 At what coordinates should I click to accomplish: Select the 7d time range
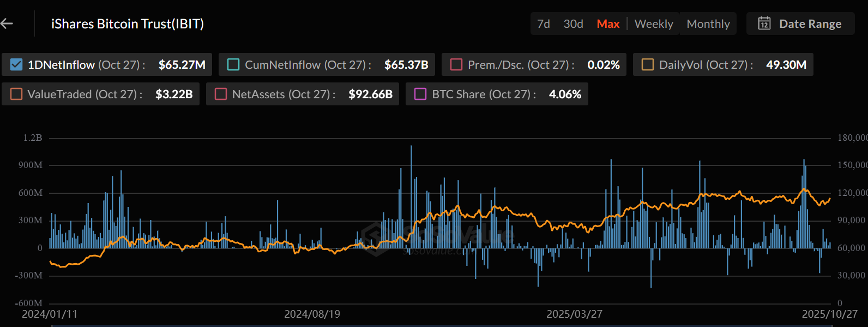(x=543, y=24)
